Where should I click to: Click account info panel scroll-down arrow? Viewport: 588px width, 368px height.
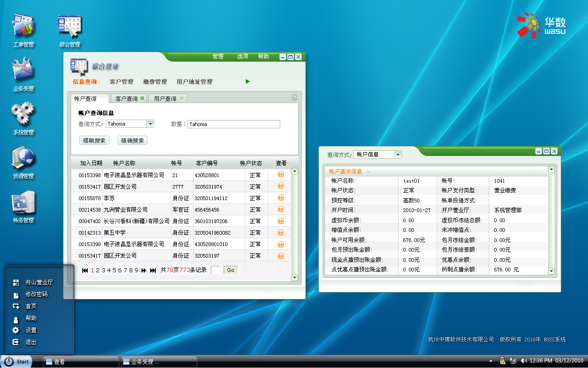pos(552,271)
